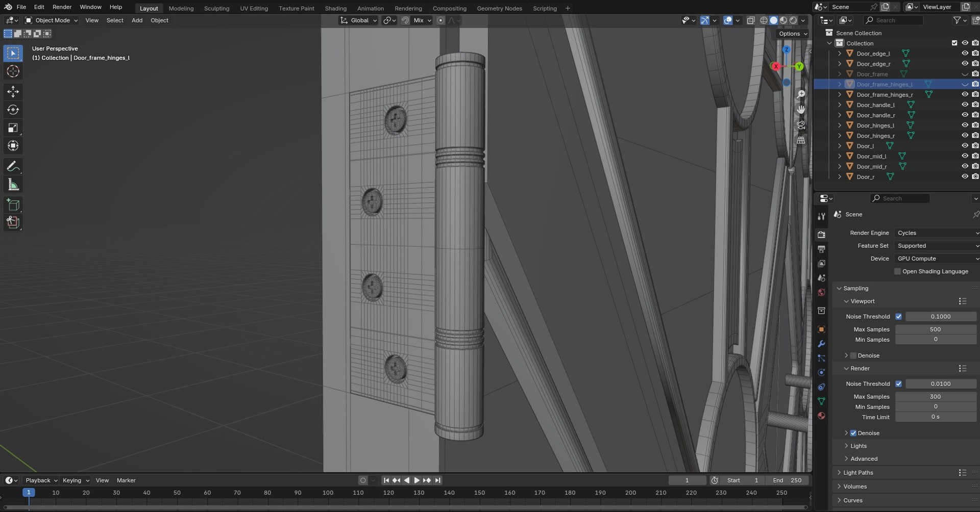
Task: Select the Annotate tool
Action: [x=13, y=167]
